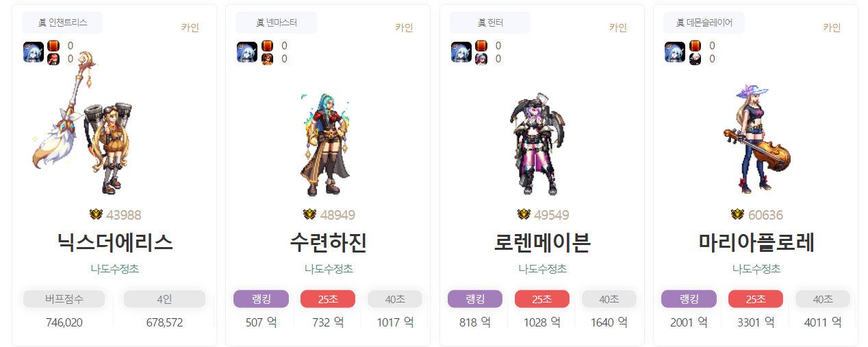Click the fame emblem icon next to 60636

[x=737, y=215]
